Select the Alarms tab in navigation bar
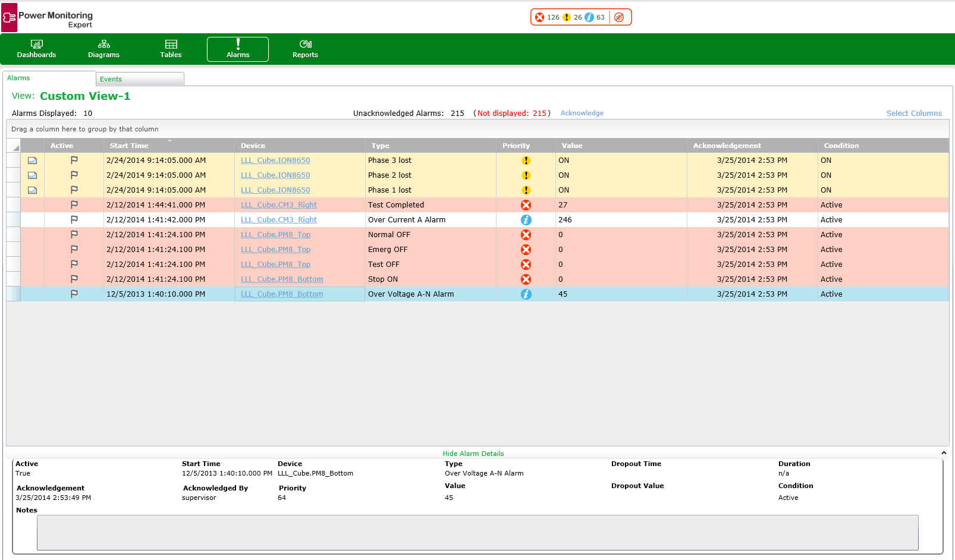This screenshot has width=955, height=560. coord(238,49)
